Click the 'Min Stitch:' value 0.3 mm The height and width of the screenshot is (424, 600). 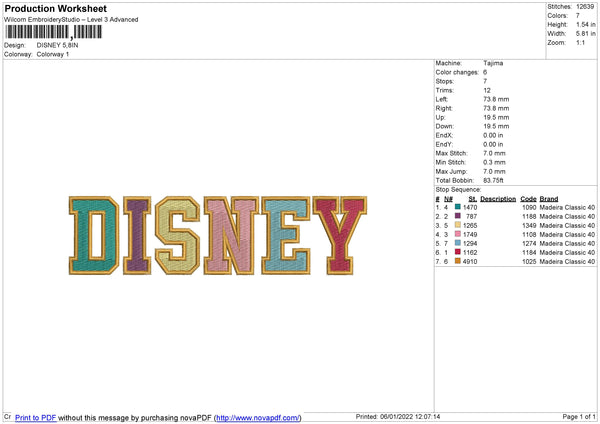point(494,162)
